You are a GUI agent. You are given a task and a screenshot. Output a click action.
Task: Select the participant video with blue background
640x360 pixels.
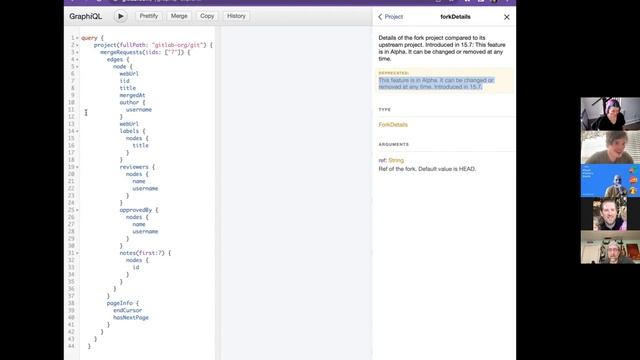(610, 180)
